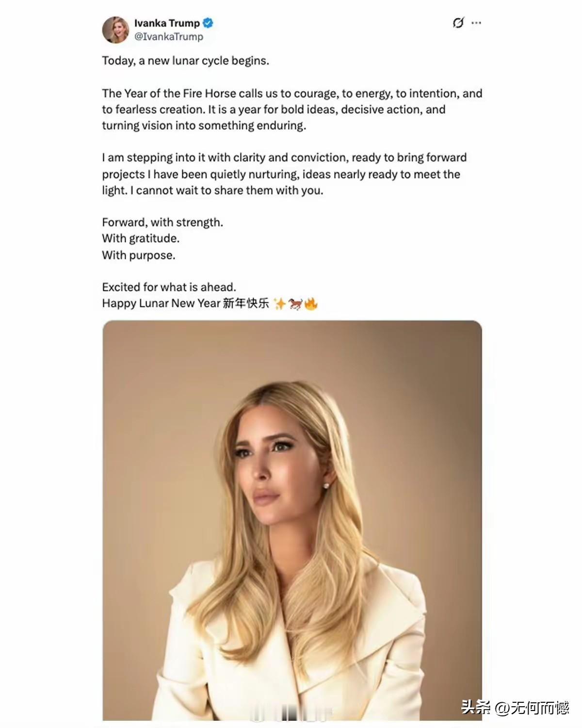Open the Ivanka Trump display name link
582x728 pixels.
click(167, 23)
